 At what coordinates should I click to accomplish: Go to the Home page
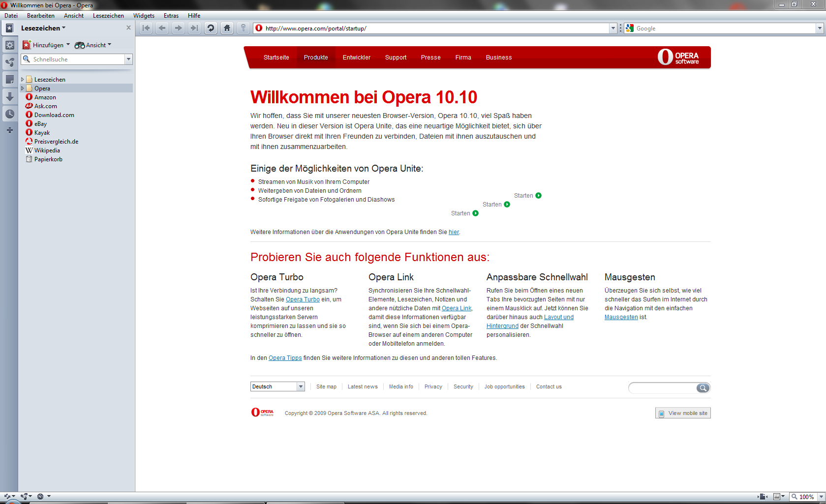227,28
